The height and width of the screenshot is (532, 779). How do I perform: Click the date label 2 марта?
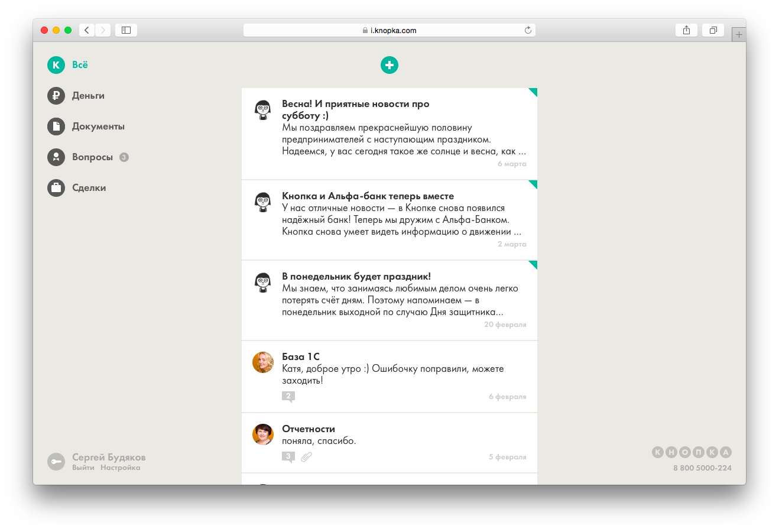pyautogui.click(x=512, y=244)
